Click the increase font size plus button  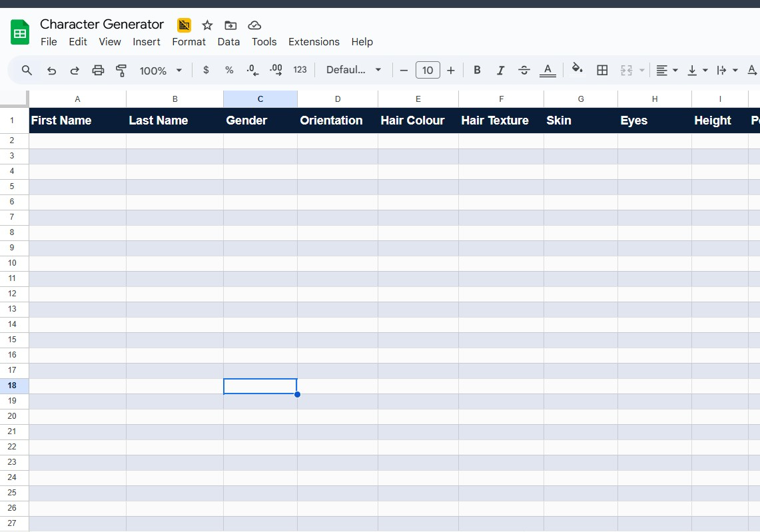[451, 70]
